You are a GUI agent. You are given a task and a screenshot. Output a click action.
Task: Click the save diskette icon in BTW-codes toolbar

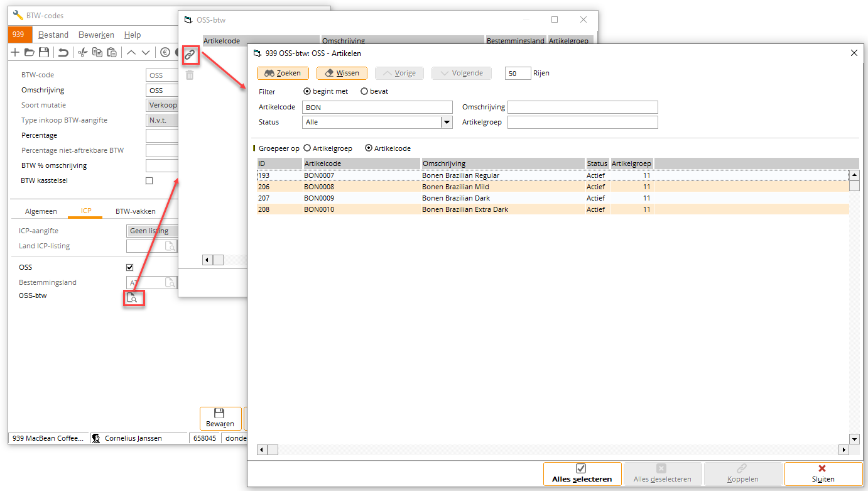(x=44, y=52)
